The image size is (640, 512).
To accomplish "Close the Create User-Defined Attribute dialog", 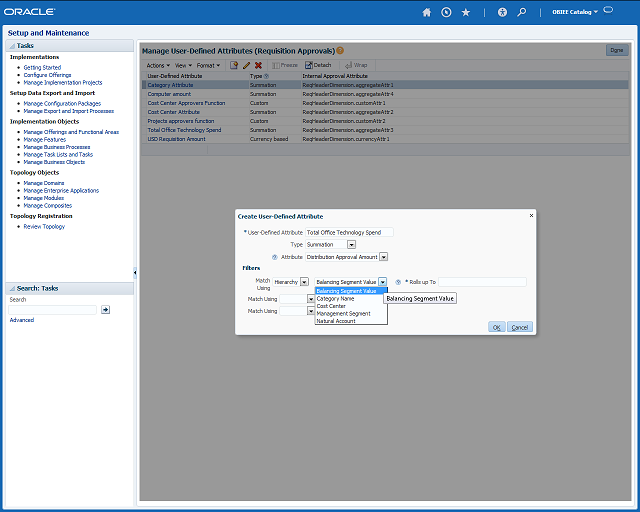I will point(531,216).
